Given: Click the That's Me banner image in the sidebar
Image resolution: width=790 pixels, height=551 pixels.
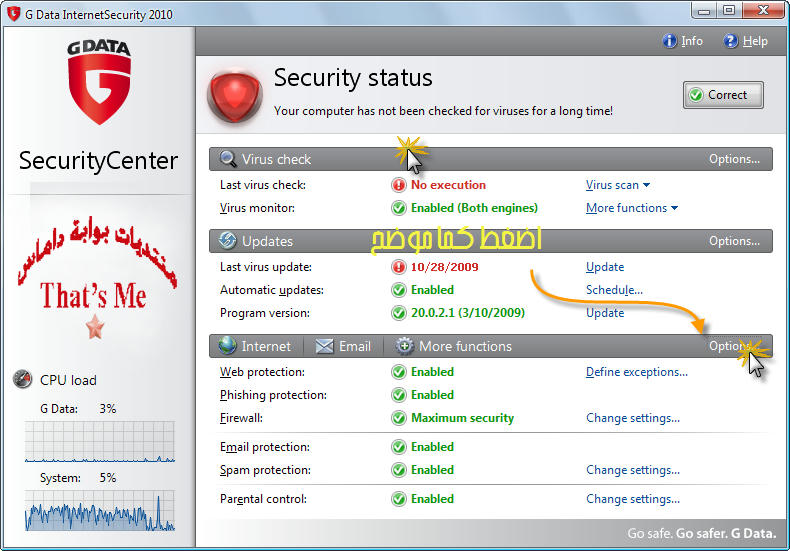Looking at the screenshot, I should 96,279.
